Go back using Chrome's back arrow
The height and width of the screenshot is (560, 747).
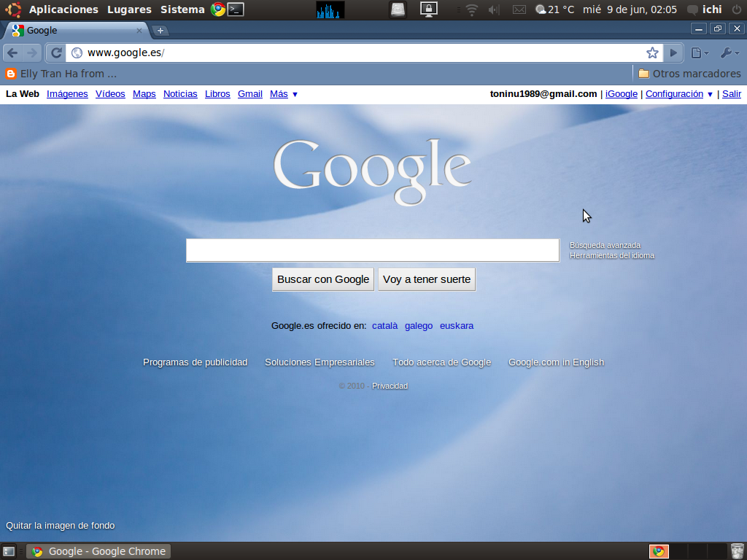(12, 52)
